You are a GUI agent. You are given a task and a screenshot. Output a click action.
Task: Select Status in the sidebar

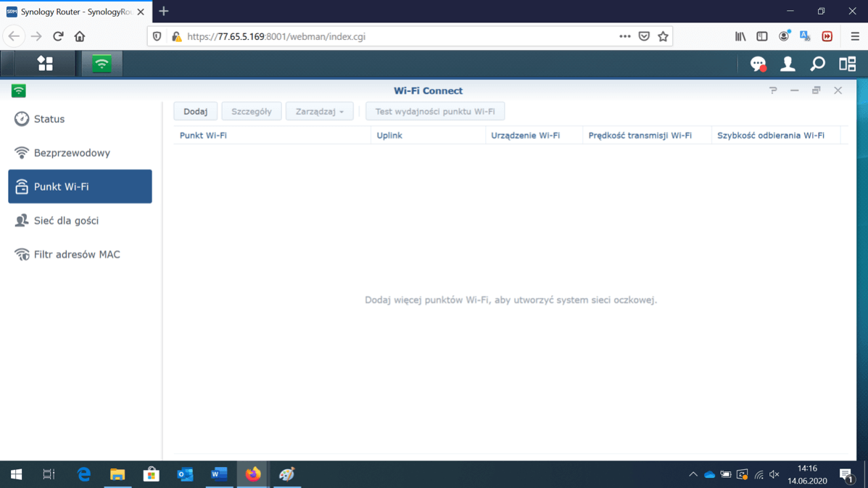pyautogui.click(x=49, y=119)
